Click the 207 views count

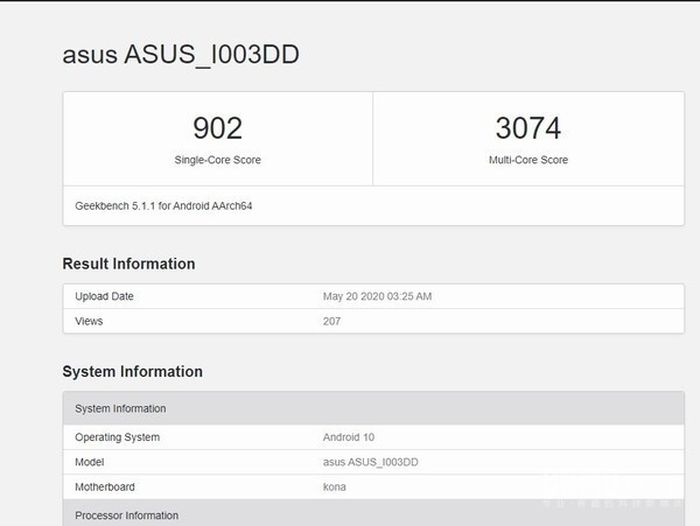(331, 321)
